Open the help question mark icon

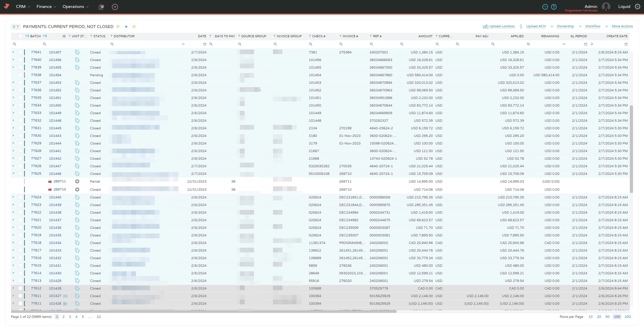pyautogui.click(x=554, y=7)
